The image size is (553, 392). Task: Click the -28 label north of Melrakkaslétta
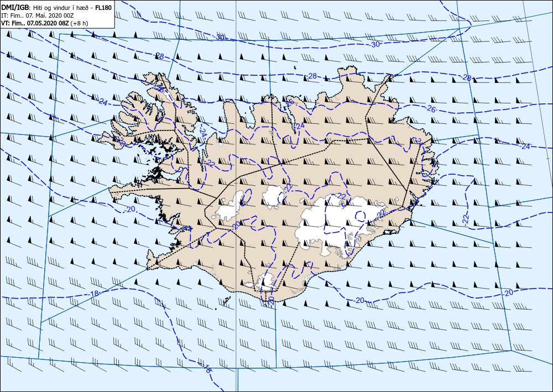click(x=312, y=76)
